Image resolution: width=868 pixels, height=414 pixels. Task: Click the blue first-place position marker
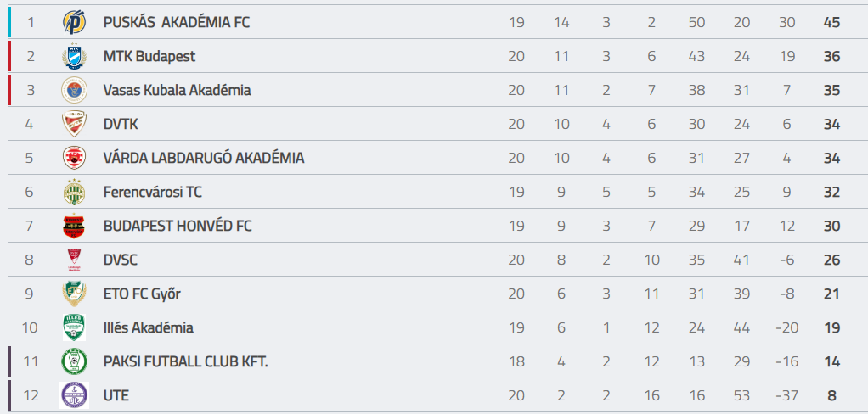[8, 22]
